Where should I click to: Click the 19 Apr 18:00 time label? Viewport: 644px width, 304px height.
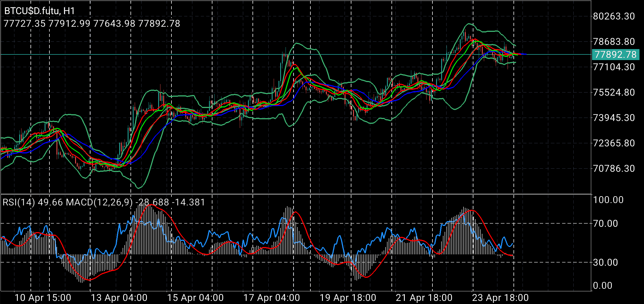348,298
